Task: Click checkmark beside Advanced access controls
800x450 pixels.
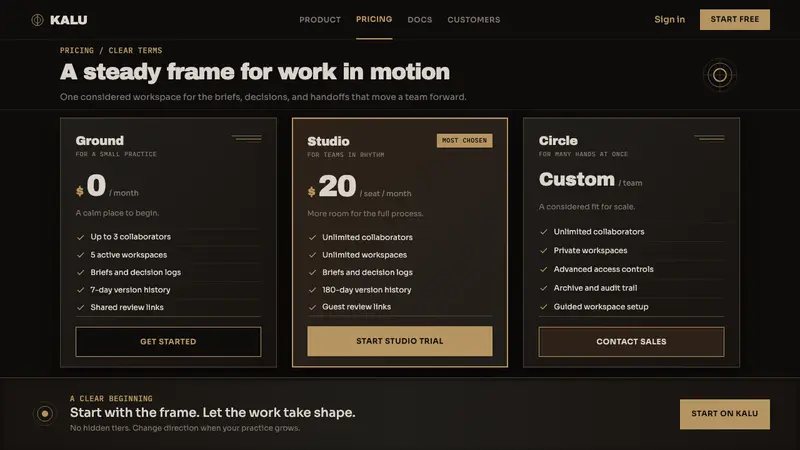Action: pos(543,269)
